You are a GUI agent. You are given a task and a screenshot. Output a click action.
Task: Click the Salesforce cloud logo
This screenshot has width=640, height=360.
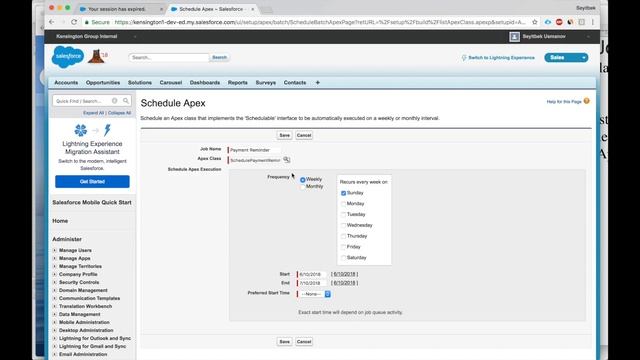[x=68, y=57]
